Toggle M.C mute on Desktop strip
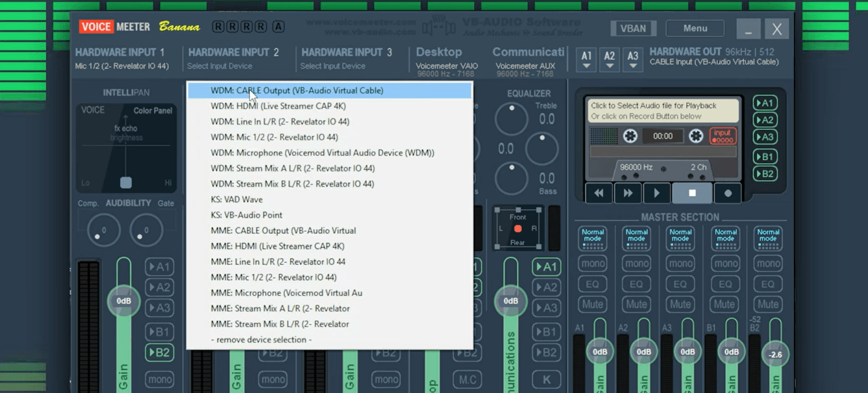Screen dimensions: 868x393 click(467, 379)
